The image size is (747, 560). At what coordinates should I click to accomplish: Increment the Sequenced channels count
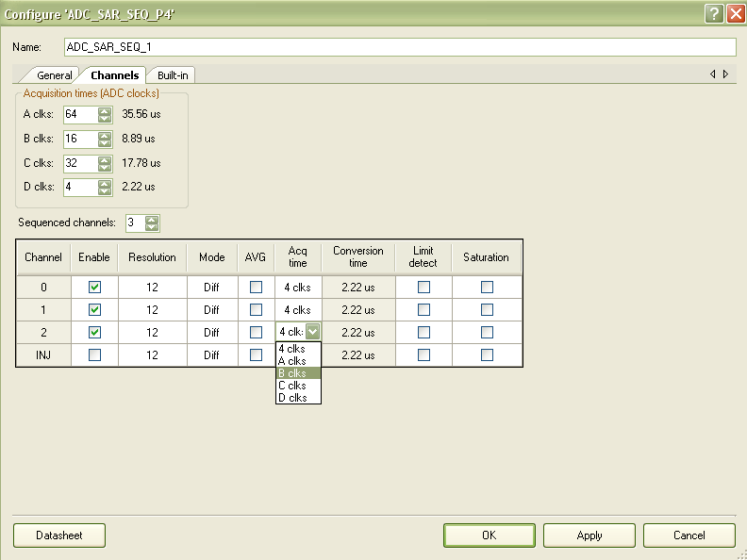pyautogui.click(x=152, y=220)
